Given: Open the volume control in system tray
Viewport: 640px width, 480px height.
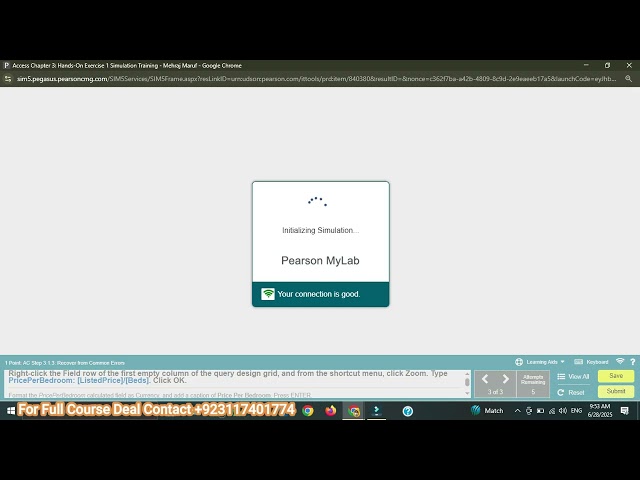Looking at the screenshot, I should (x=563, y=411).
